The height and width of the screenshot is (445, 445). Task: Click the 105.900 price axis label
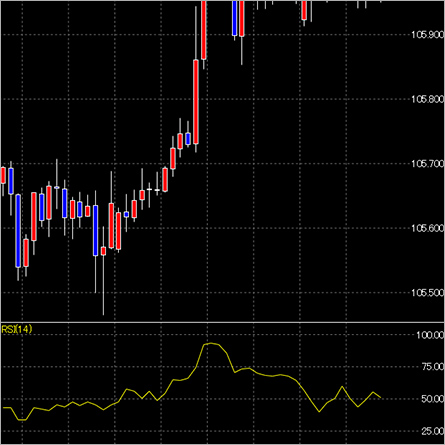tap(428, 34)
